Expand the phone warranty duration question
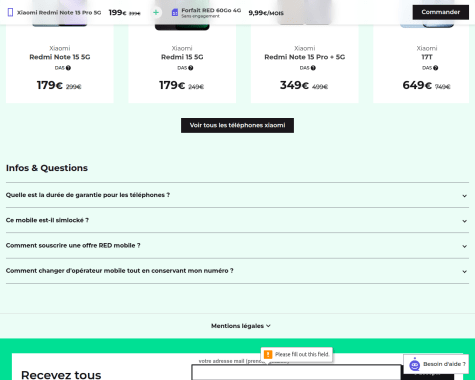The width and height of the screenshot is (475, 380). pyautogui.click(x=237, y=195)
